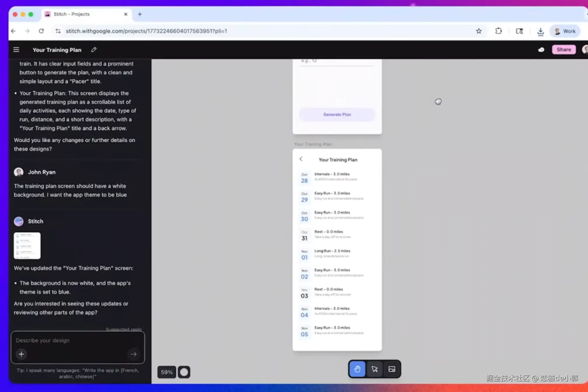This screenshot has height=392, width=588.
Task: Open the Stitch response design thumbnail
Action: [27, 245]
